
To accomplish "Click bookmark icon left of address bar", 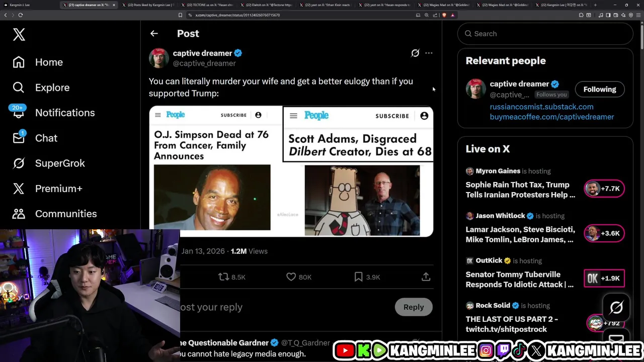I will coord(180,15).
